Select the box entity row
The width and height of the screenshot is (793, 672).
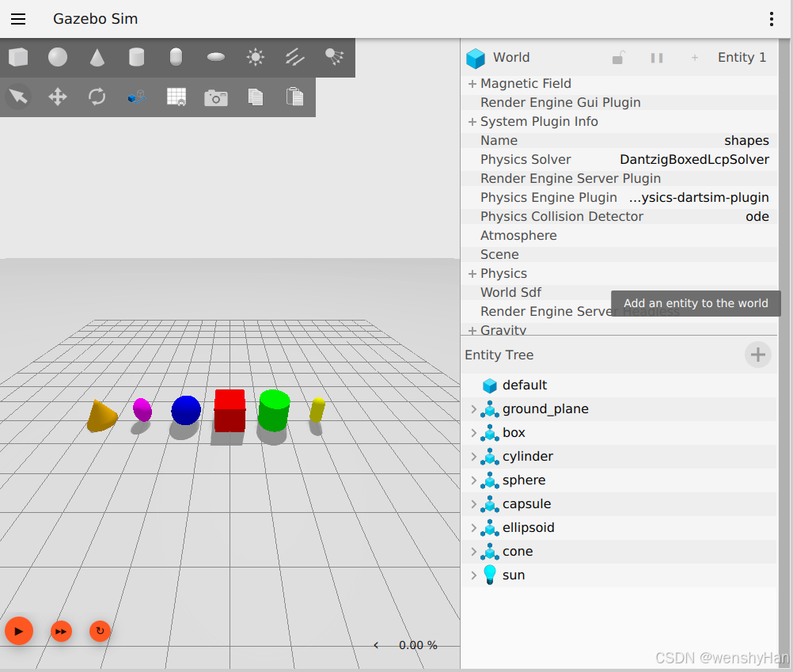pos(620,433)
